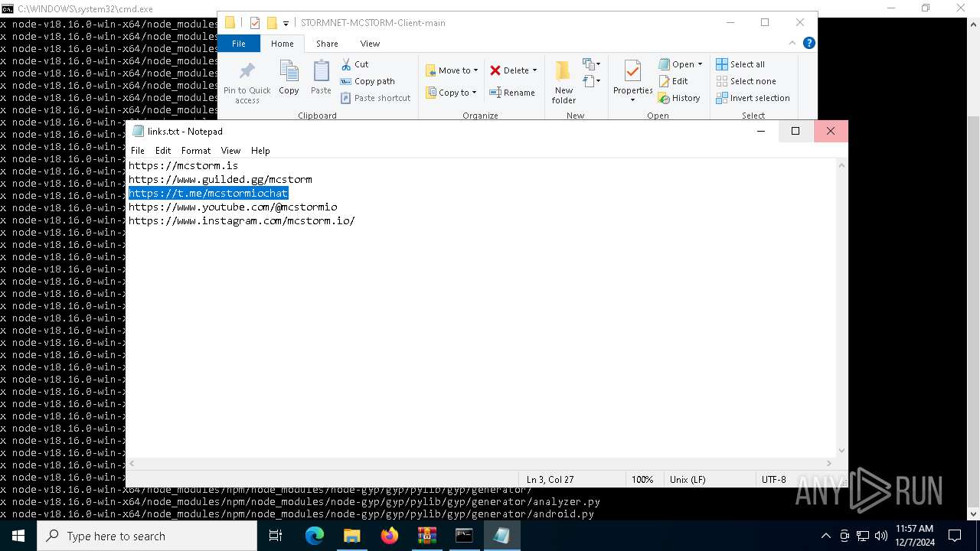Viewport: 980px width, 551px height.
Task: Maximize the Notepad window
Action: 795,131
